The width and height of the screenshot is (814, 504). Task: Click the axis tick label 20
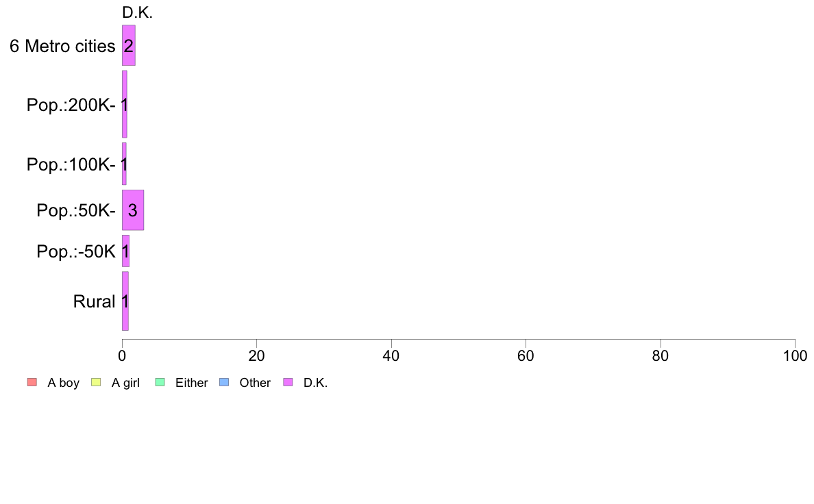[x=256, y=355]
